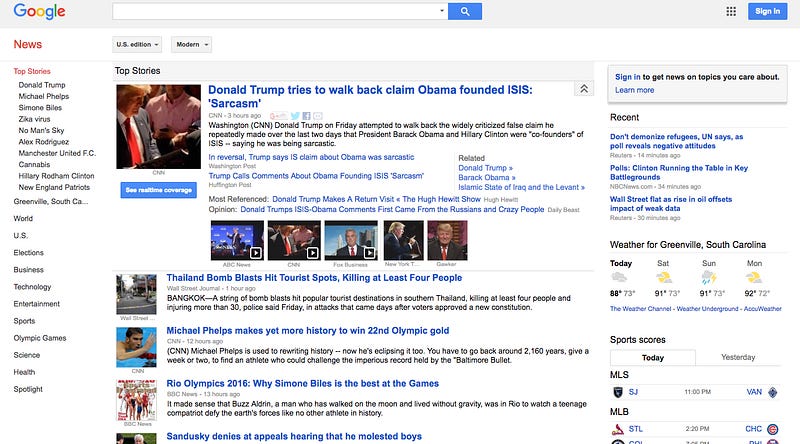Share Trump story via email icon
Screen dimensions: 800x444
point(318,116)
